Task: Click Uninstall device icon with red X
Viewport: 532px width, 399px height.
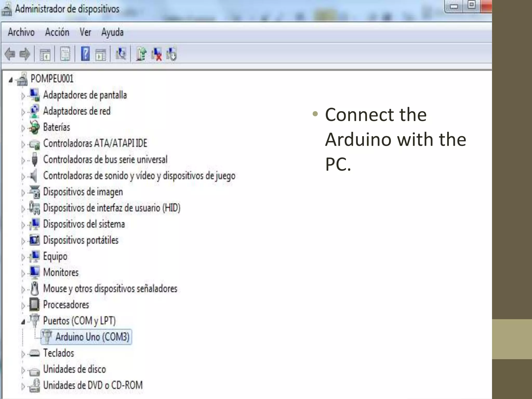Action: (156, 54)
